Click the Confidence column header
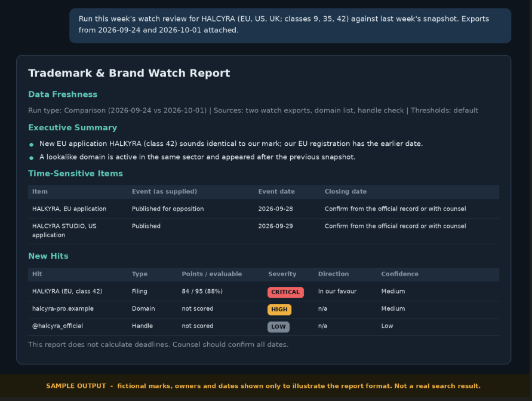The width and height of the screenshot is (532, 401). 399,274
